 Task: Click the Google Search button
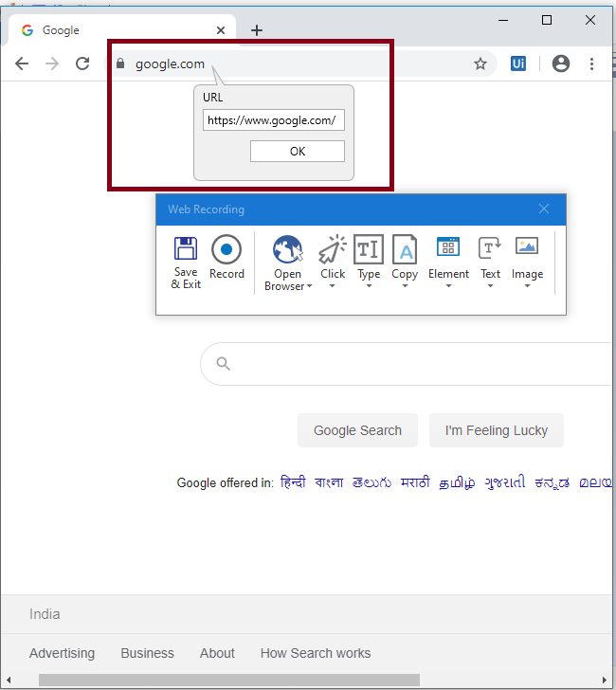click(x=357, y=430)
